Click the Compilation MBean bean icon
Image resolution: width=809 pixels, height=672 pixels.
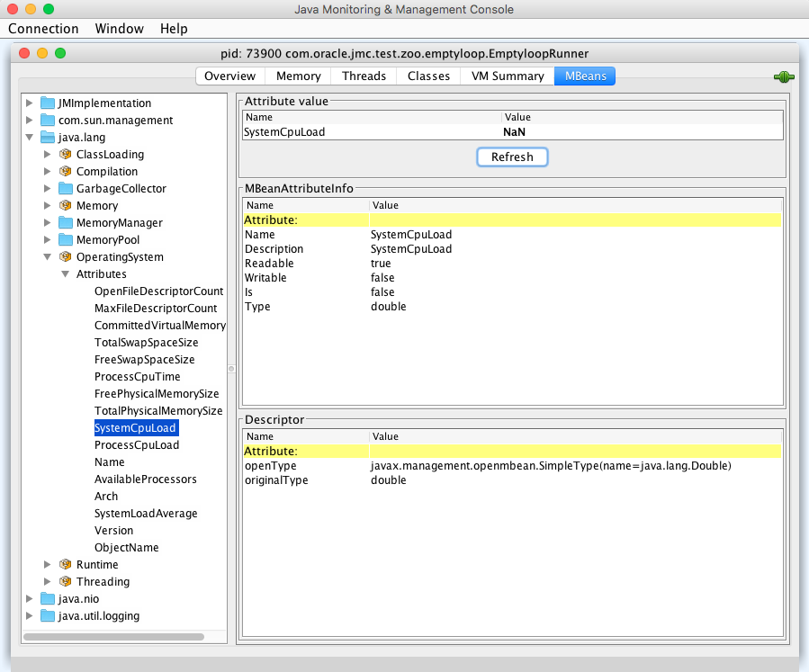click(65, 172)
